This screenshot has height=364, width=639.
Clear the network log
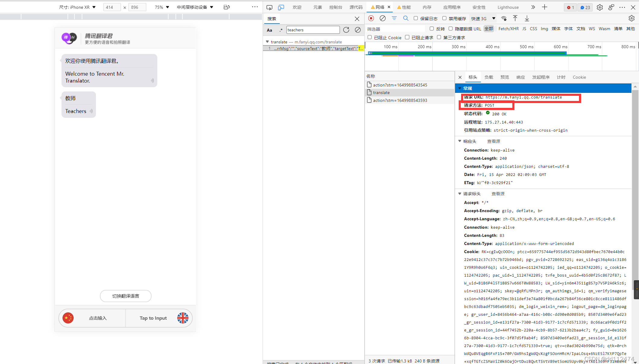383,18
